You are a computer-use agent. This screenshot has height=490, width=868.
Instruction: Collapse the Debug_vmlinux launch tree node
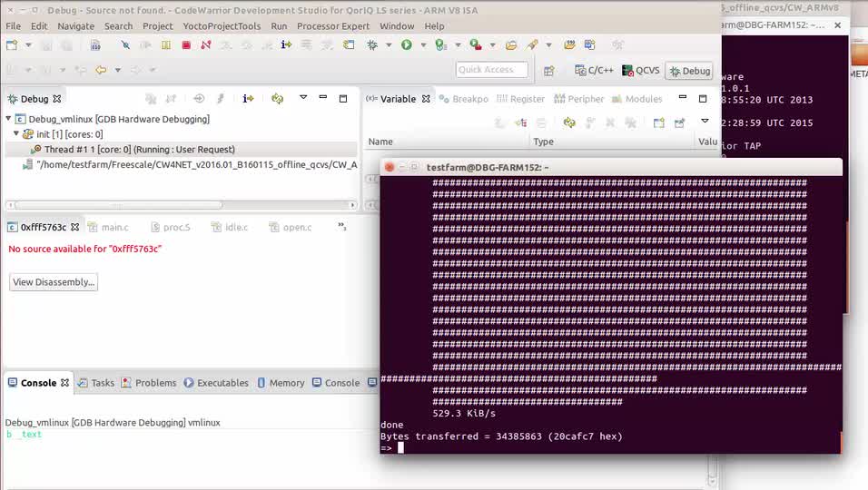(9, 119)
